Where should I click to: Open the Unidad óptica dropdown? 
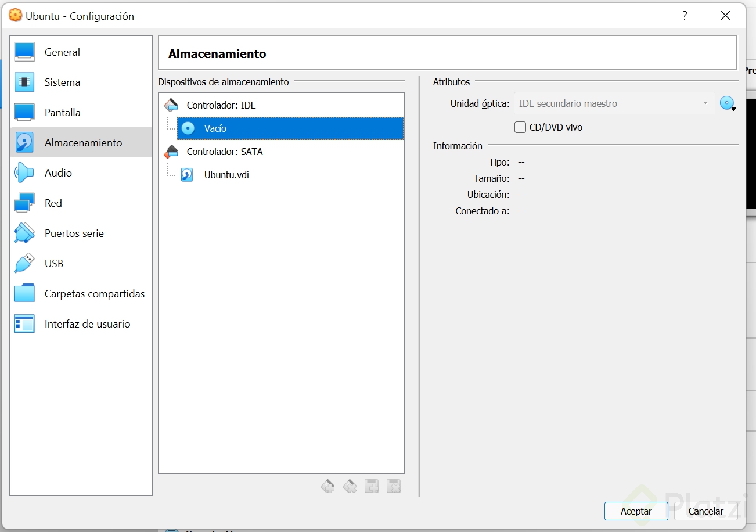click(614, 104)
